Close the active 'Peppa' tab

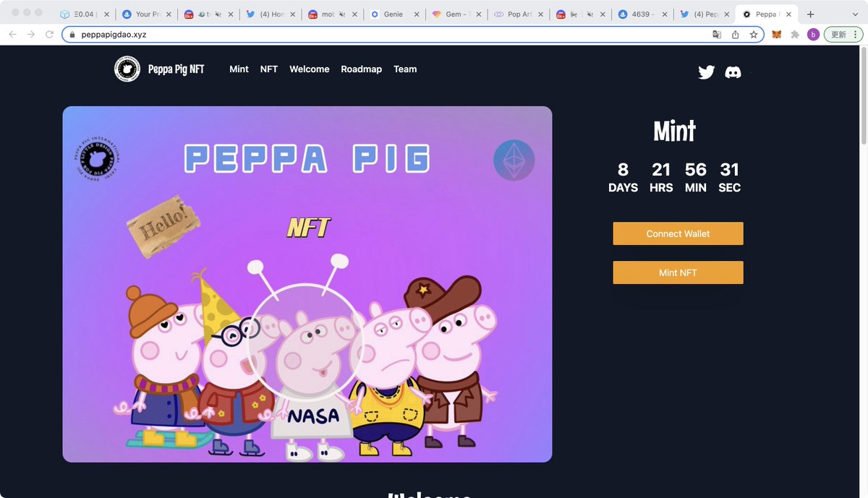coord(787,14)
